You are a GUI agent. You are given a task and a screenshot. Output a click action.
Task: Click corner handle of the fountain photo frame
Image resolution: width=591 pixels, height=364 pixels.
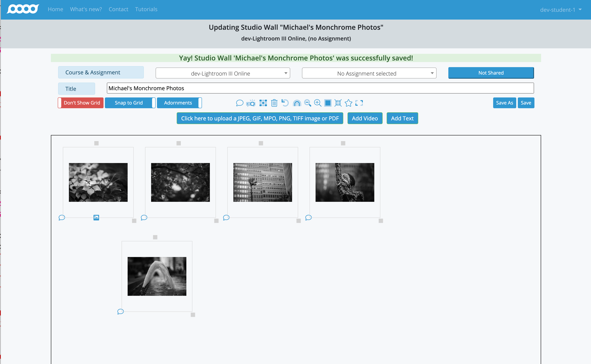193,315
